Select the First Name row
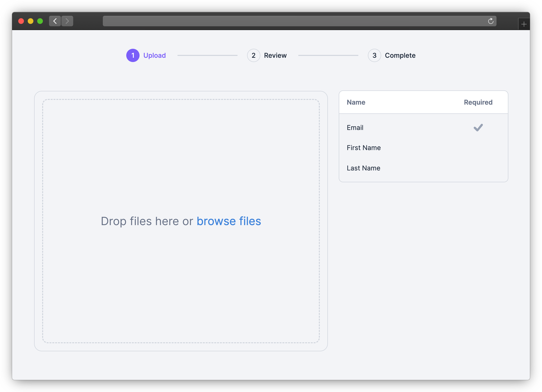 coord(363,148)
